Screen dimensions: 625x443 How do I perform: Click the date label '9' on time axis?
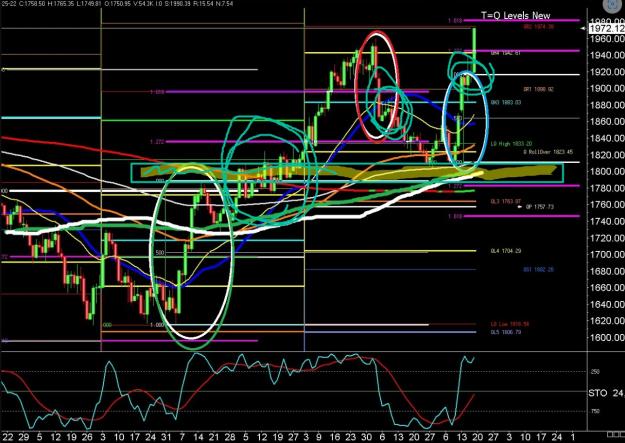tap(319, 437)
